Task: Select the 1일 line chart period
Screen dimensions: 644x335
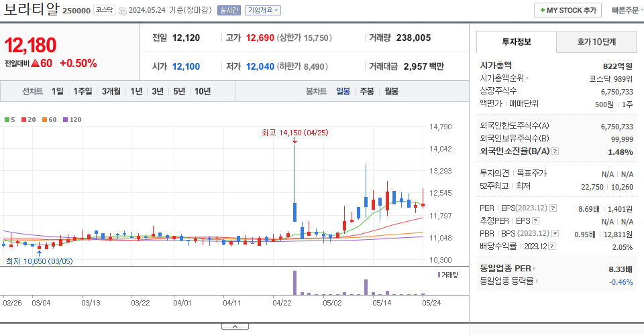Action: point(58,91)
